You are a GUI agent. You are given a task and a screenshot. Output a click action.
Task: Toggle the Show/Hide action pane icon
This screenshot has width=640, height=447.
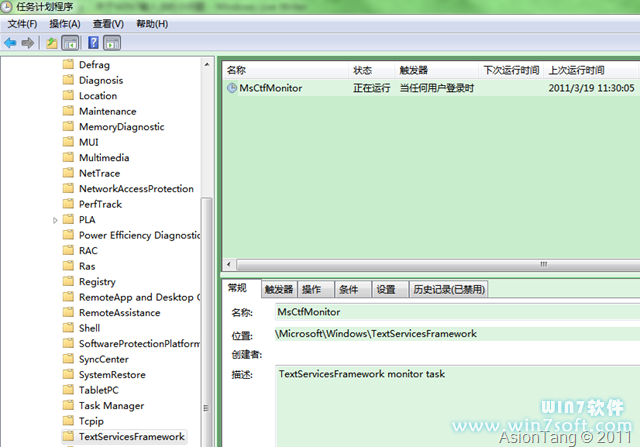[x=112, y=43]
